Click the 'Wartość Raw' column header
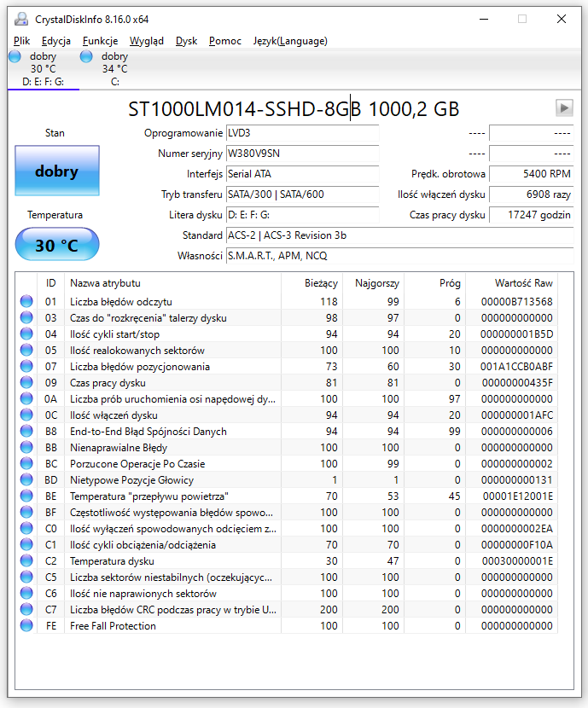 [x=511, y=283]
